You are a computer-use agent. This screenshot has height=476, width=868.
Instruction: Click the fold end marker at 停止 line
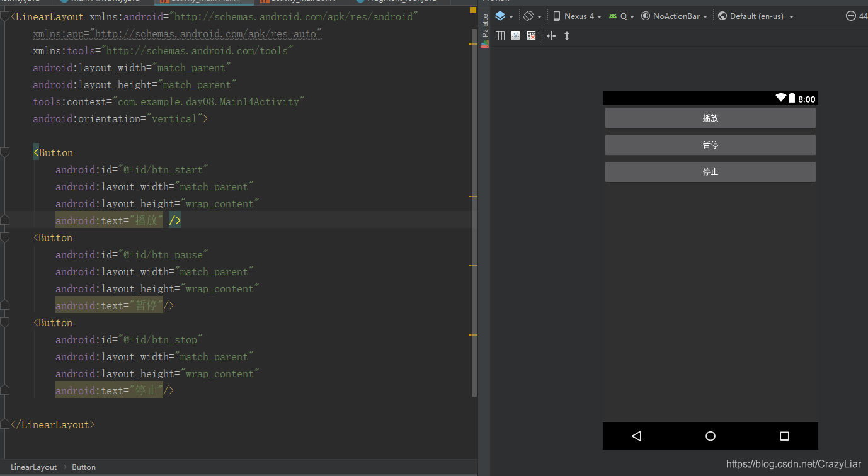(5, 390)
